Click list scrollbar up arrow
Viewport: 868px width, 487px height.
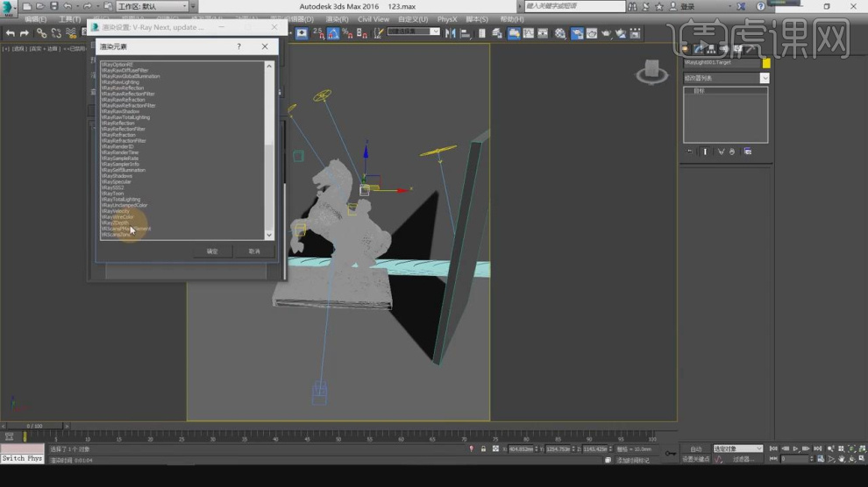click(269, 66)
